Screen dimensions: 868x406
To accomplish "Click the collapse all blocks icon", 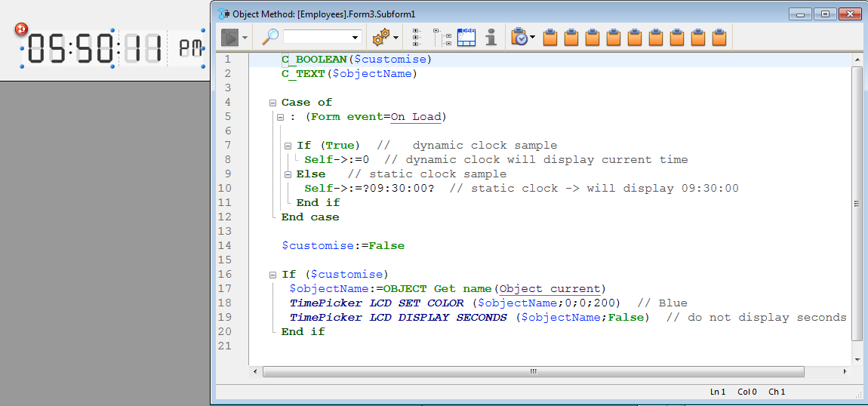I will (x=442, y=37).
